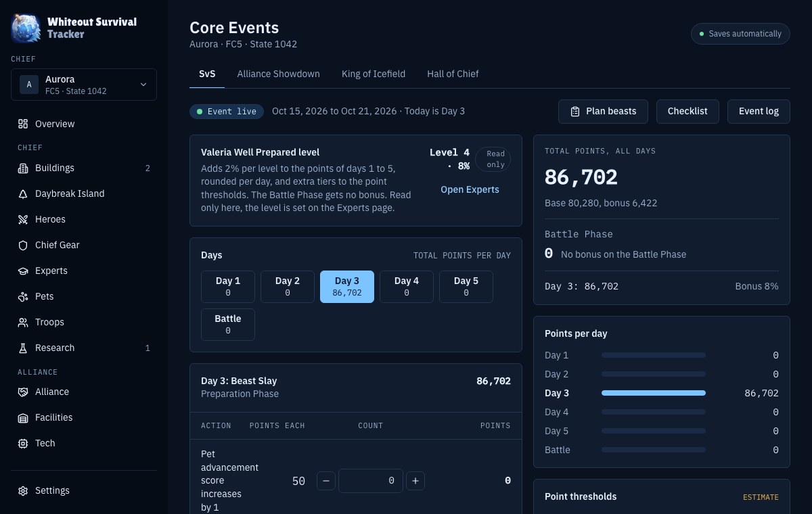Switch to the SvS tab
Screen dimensions: 812x514
tap(207, 74)
